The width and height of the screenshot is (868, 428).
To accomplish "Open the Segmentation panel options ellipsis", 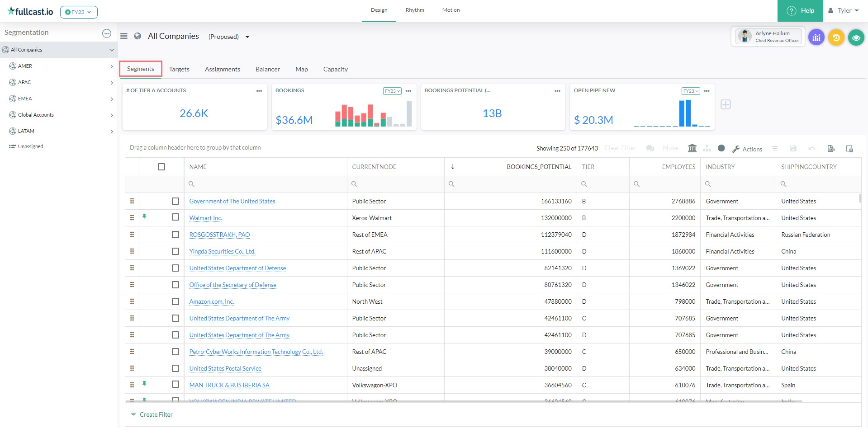I will coord(107,33).
